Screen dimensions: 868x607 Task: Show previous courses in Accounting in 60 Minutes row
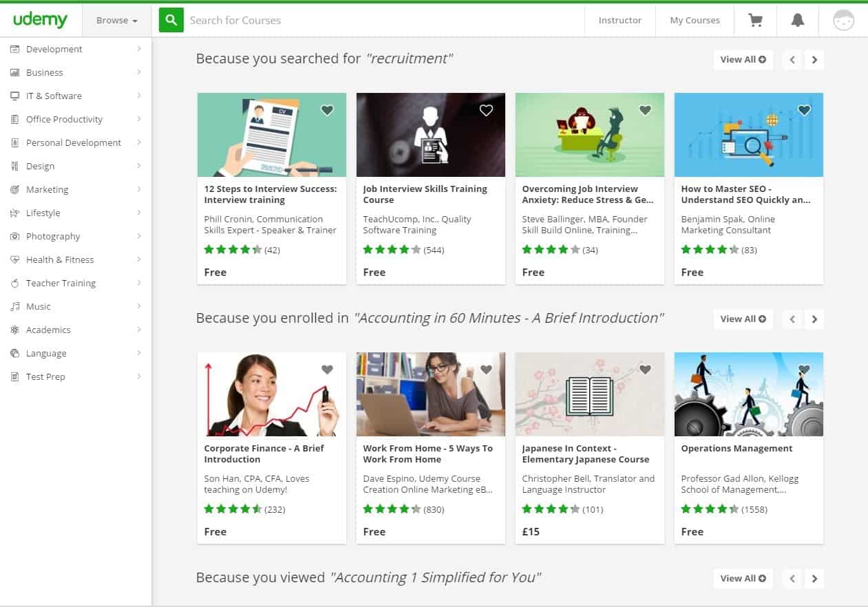(792, 319)
